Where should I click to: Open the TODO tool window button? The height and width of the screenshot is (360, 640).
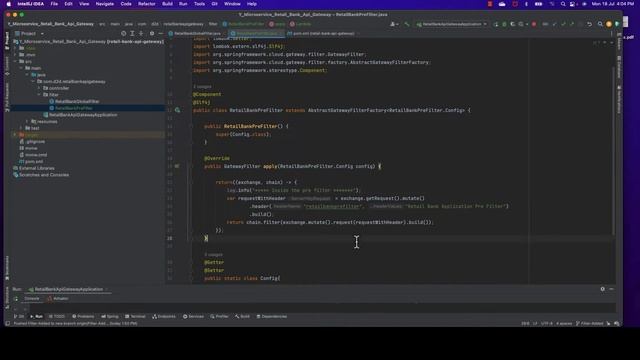[57, 316]
